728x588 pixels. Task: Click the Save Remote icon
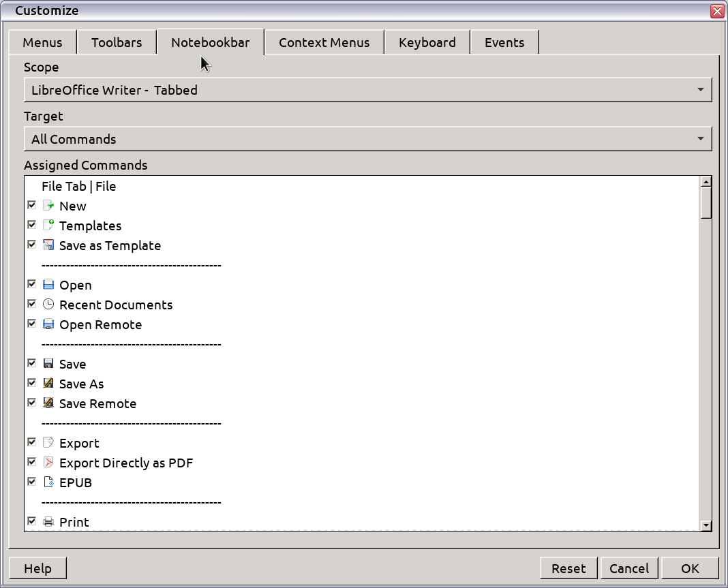(x=48, y=403)
